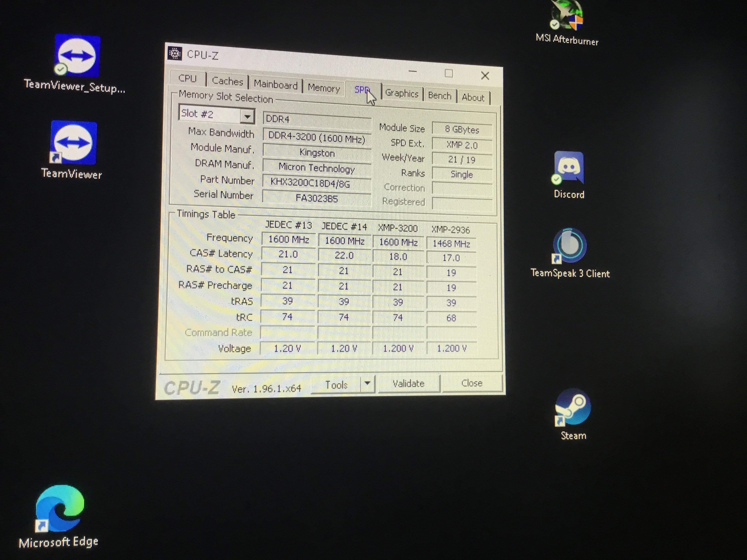
Task: Switch to the Caches tab
Action: click(227, 81)
